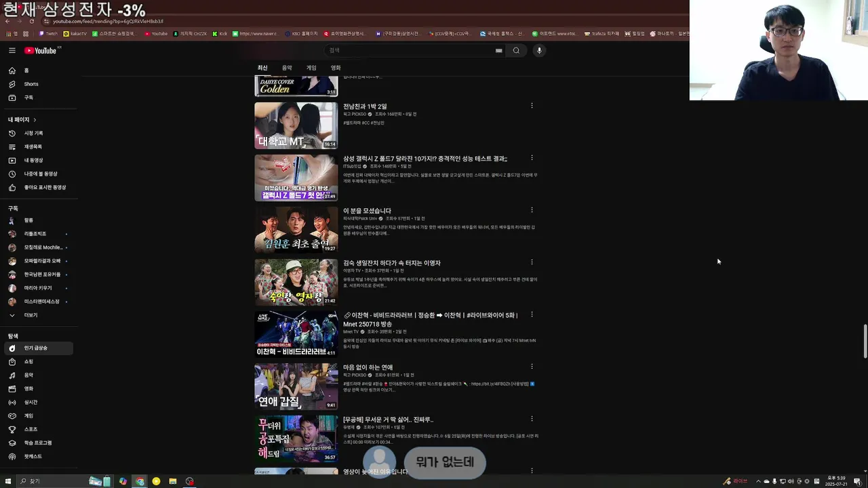Image resolution: width=868 pixels, height=488 pixels.
Task: Play the 대학교 MT thumbnail video
Action: click(x=296, y=125)
